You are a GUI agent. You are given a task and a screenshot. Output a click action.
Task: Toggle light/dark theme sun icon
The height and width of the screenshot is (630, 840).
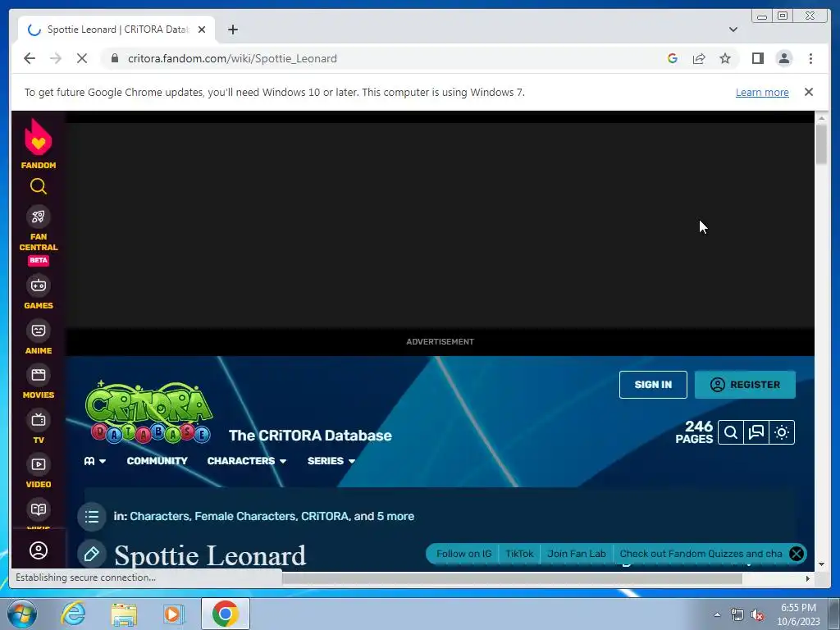[x=782, y=432]
